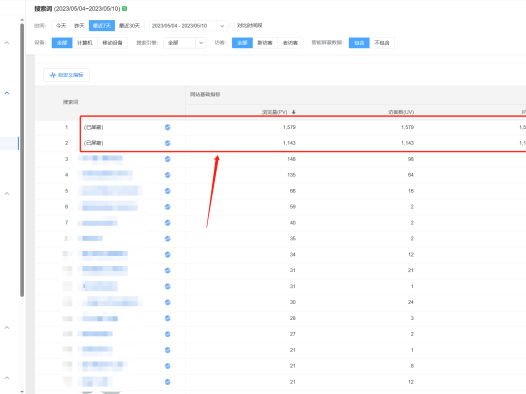Click the blue round icon in rank 6 row
526x394 pixels.
(167, 207)
